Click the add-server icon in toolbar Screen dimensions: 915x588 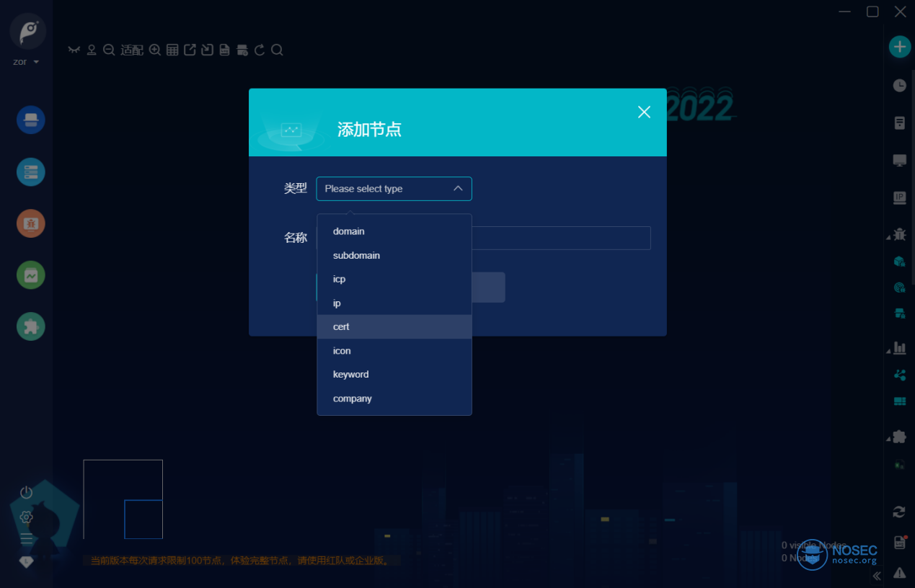coord(242,50)
